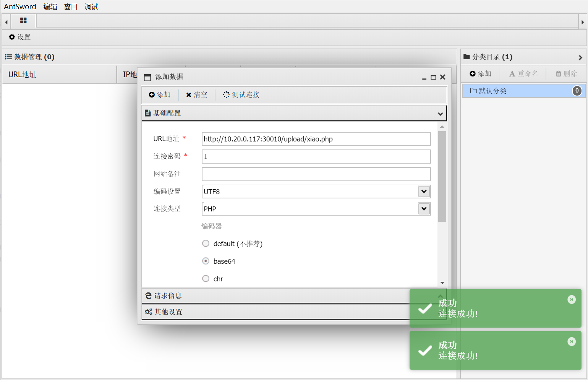Open the 窗口 menu
588x380 pixels.
tap(71, 7)
